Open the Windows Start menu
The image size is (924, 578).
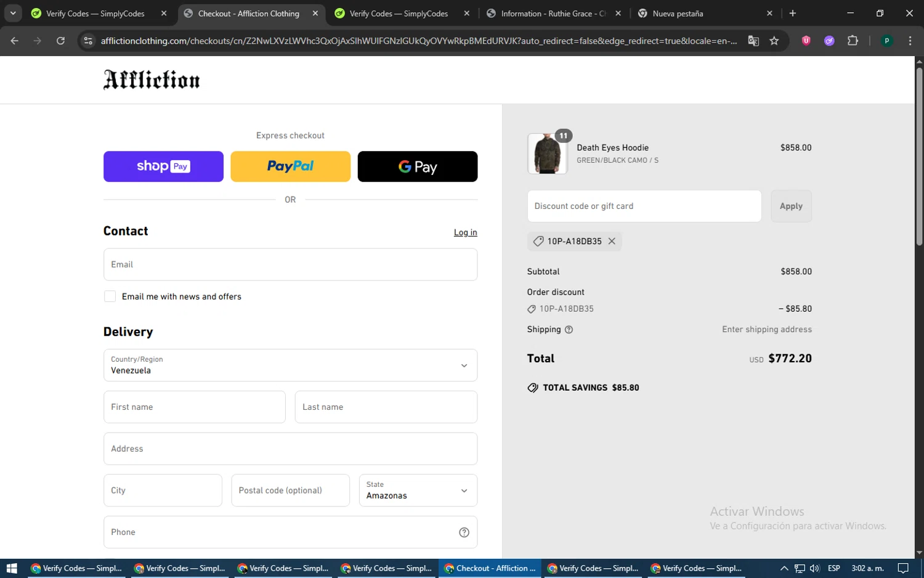point(12,568)
